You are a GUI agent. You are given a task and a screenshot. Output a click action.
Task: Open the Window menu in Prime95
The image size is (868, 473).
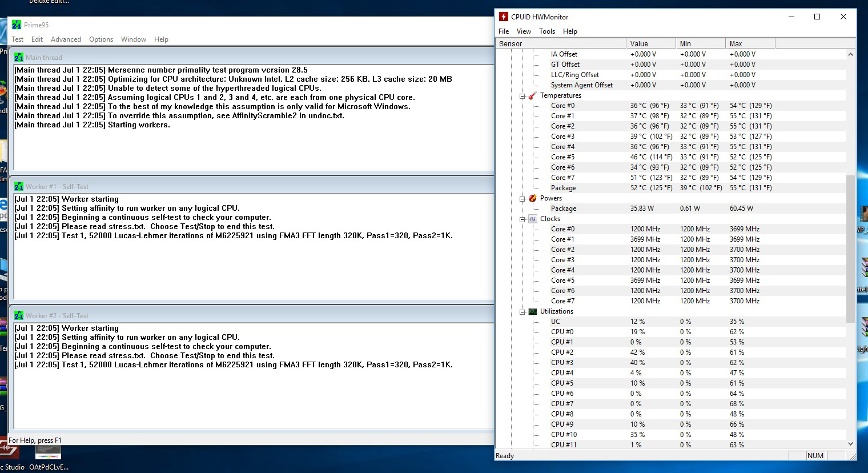134,39
